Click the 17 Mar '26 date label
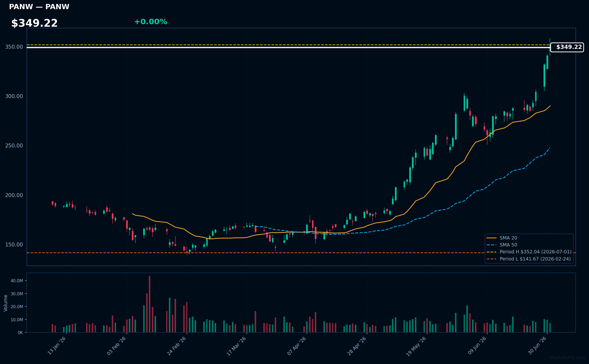 tap(236, 346)
